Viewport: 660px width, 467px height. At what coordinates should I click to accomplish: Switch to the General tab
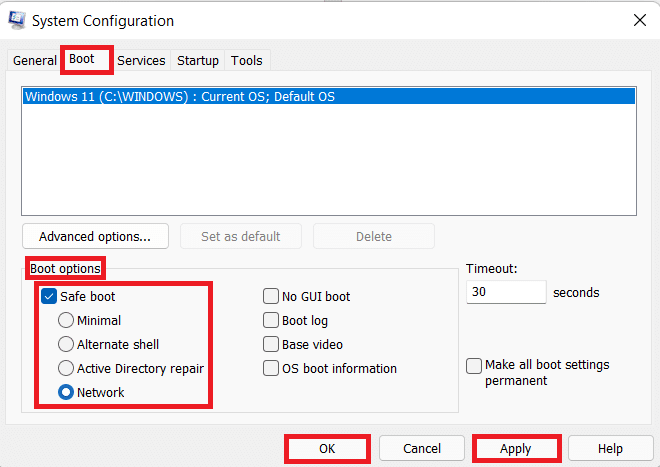[x=34, y=61]
